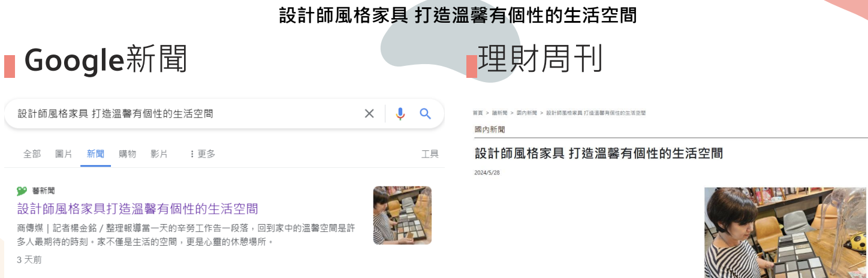868x278 pixels.
Task: Clear the search box with X icon
Action: (x=369, y=114)
